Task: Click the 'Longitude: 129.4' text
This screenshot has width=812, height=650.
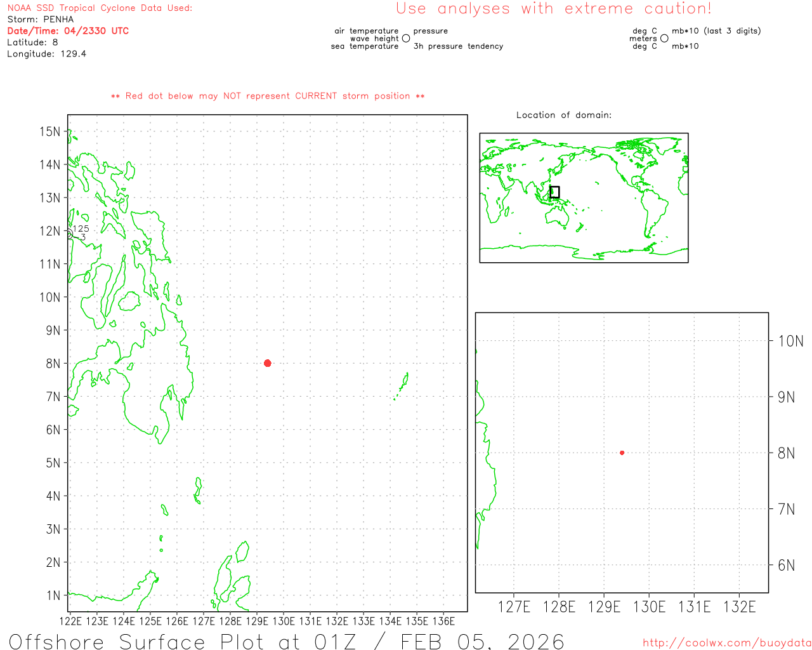Action: (x=46, y=54)
